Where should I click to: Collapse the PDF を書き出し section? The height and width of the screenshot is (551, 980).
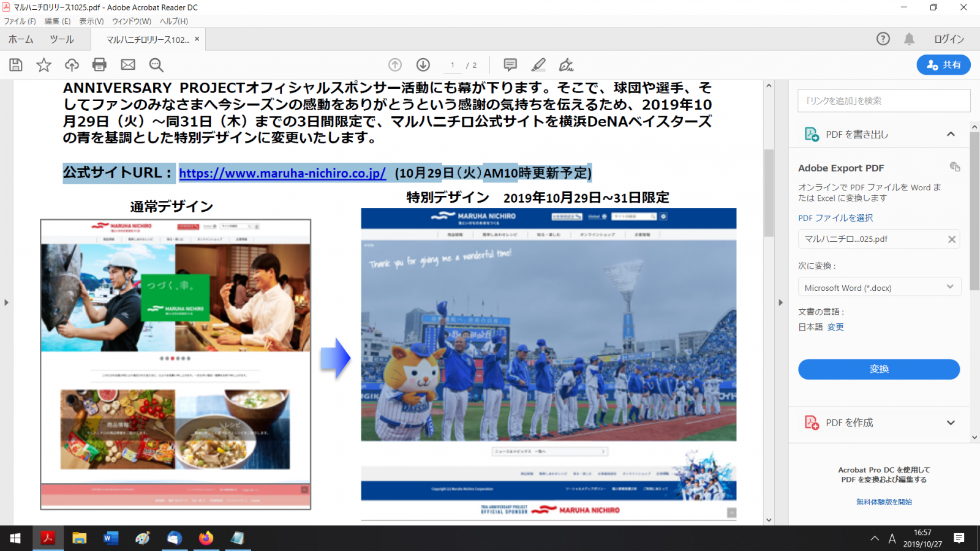tap(951, 134)
